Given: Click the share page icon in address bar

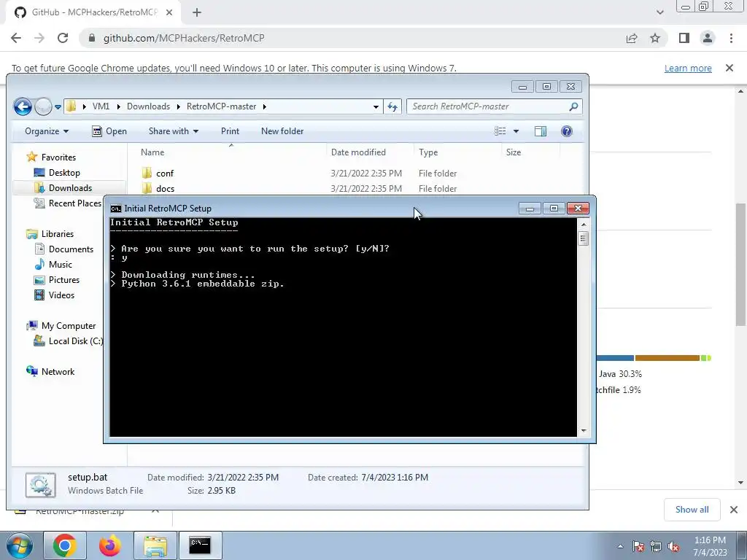Looking at the screenshot, I should click(632, 38).
